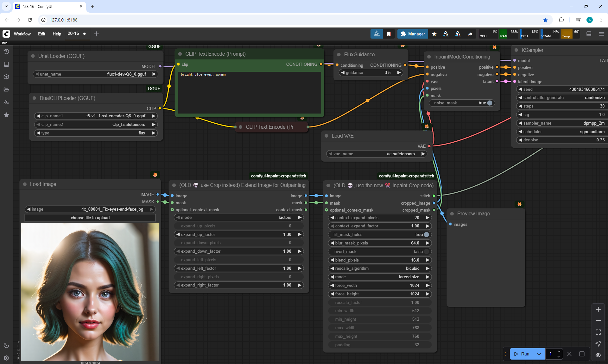
Task: Toggle dark theme moon icon
Action: tap(6, 345)
